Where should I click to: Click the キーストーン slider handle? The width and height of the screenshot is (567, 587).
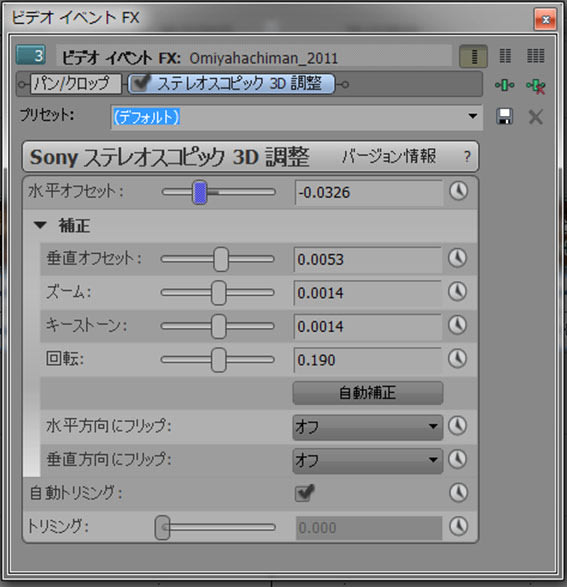219,326
